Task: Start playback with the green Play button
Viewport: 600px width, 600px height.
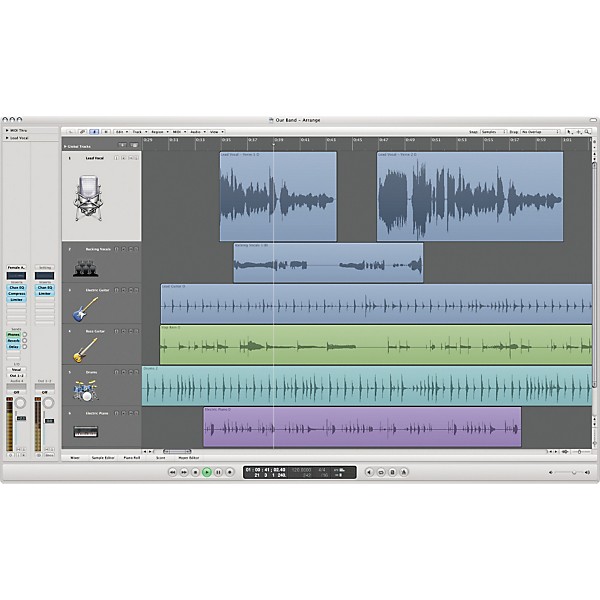Action: [x=207, y=472]
